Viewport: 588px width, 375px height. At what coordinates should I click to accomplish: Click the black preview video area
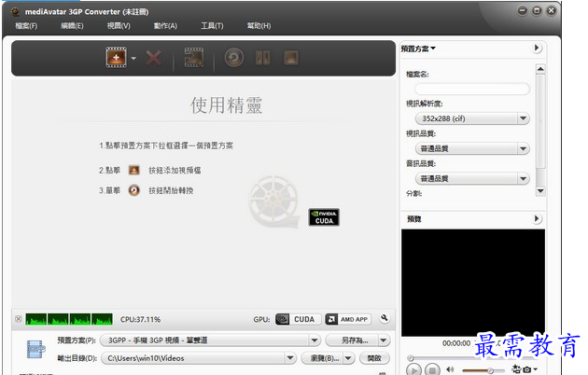(473, 283)
